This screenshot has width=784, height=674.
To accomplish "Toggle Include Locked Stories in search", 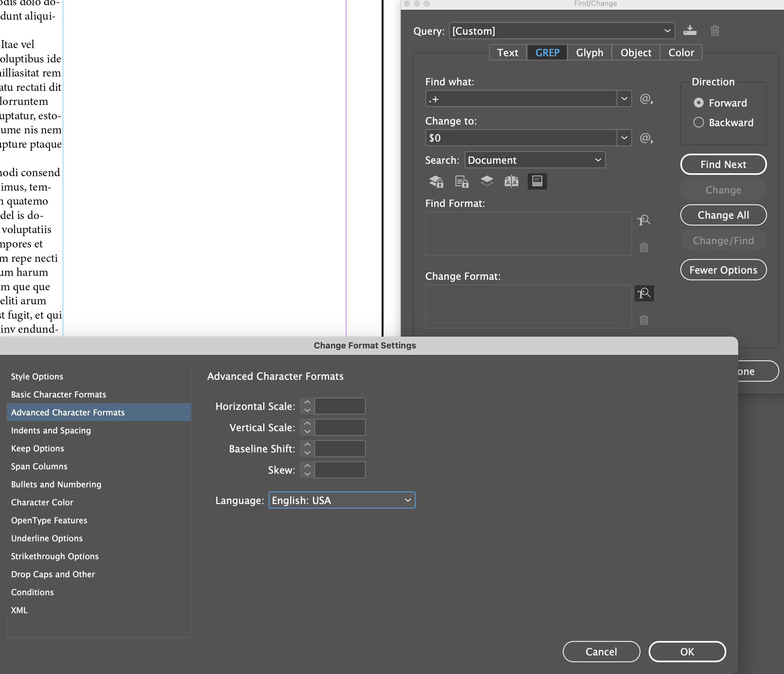I will [462, 181].
